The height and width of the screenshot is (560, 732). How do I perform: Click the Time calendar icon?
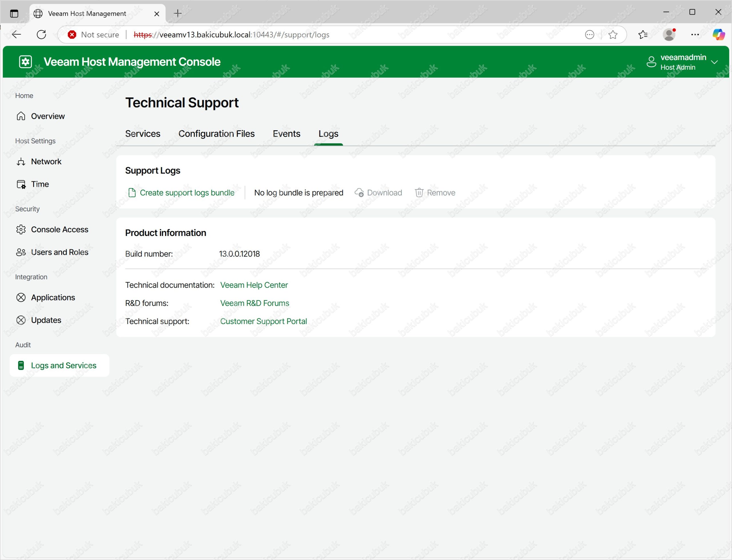pyautogui.click(x=21, y=184)
